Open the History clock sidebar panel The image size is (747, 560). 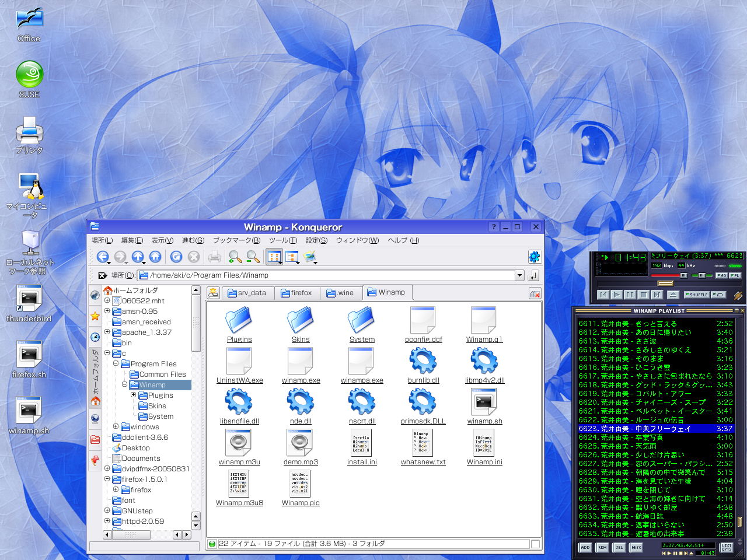95,337
